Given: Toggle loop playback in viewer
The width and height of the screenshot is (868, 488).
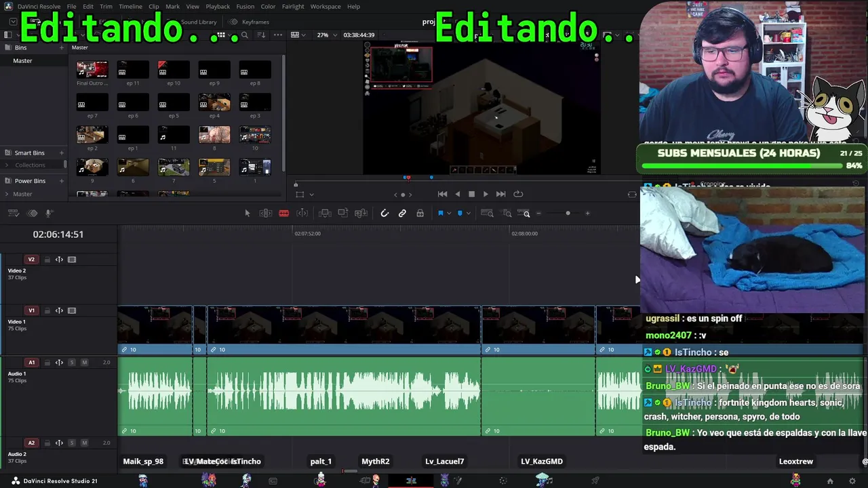Looking at the screenshot, I should [518, 194].
